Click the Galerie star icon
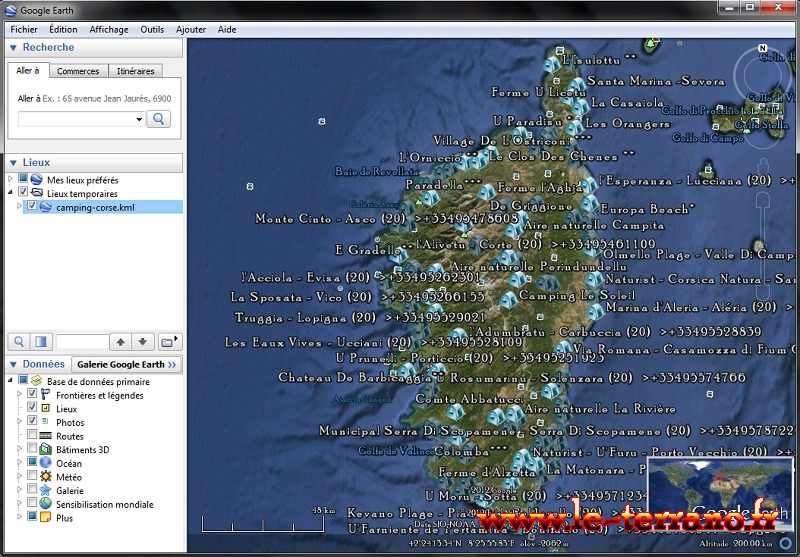Viewport: 800px width, 557px height. (x=46, y=490)
